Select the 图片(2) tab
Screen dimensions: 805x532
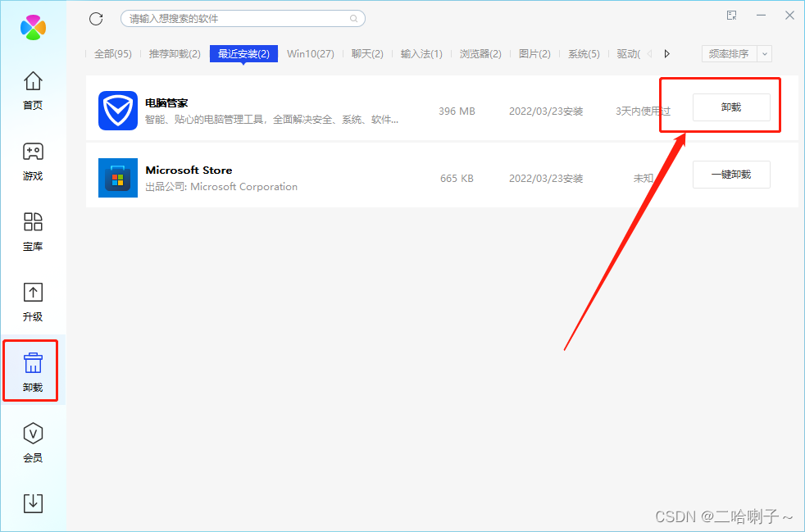[x=534, y=54]
